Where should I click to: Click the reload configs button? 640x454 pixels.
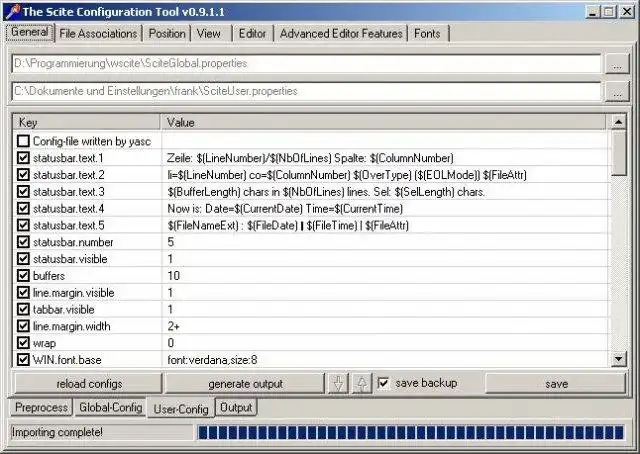pyautogui.click(x=89, y=384)
